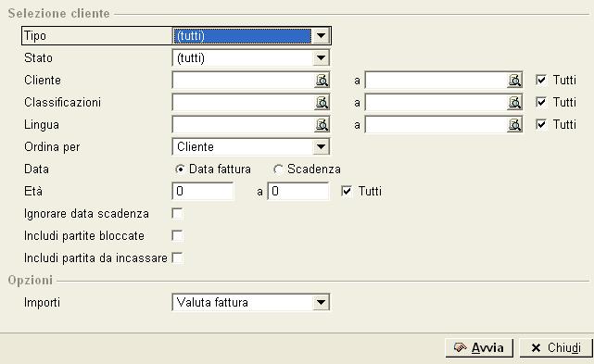Screen dimensions: 594x364
Task: Focus the Lingua from input field
Action: tap(244, 125)
